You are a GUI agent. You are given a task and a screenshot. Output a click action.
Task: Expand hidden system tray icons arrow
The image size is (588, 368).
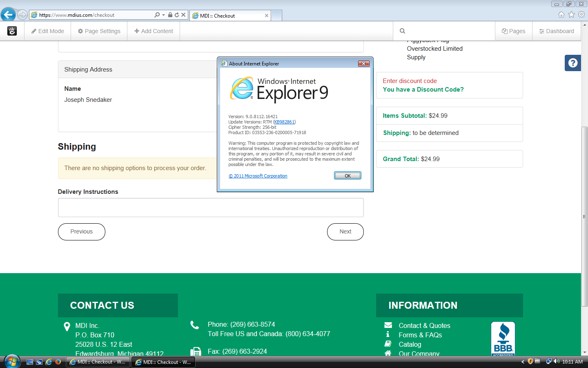[523, 362]
